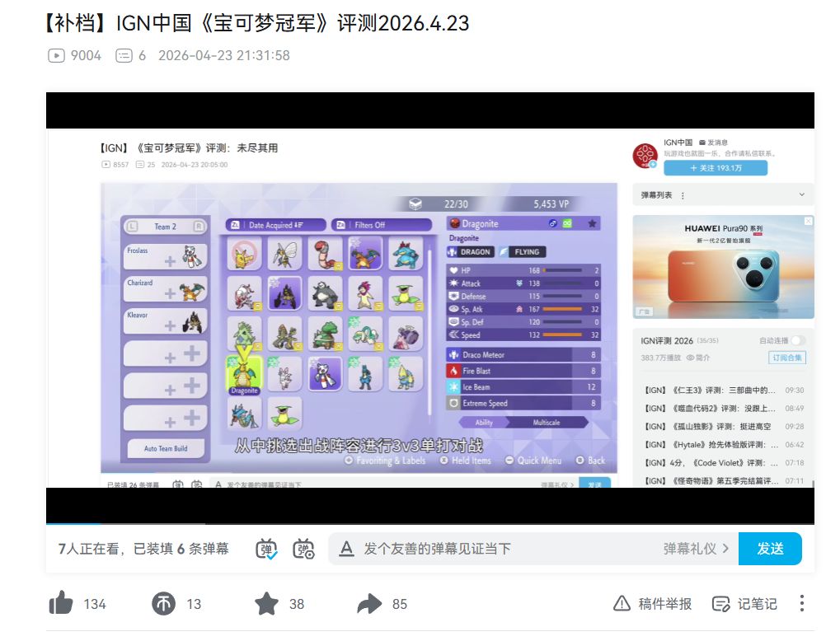Viewport: 840px width, 641px height.
Task: Click the L shoulder button beside Team 2
Action: coord(132,227)
